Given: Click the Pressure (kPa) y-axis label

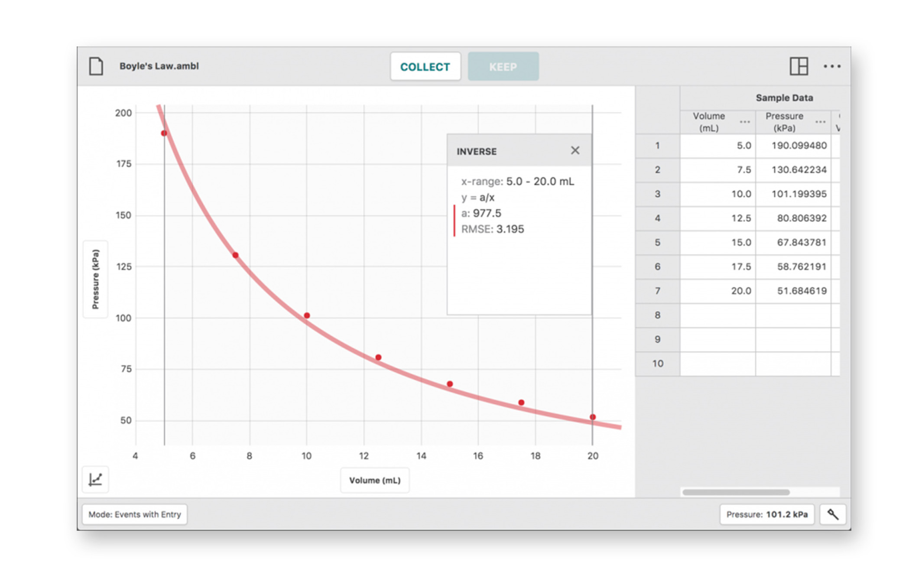Looking at the screenshot, I should (x=95, y=279).
